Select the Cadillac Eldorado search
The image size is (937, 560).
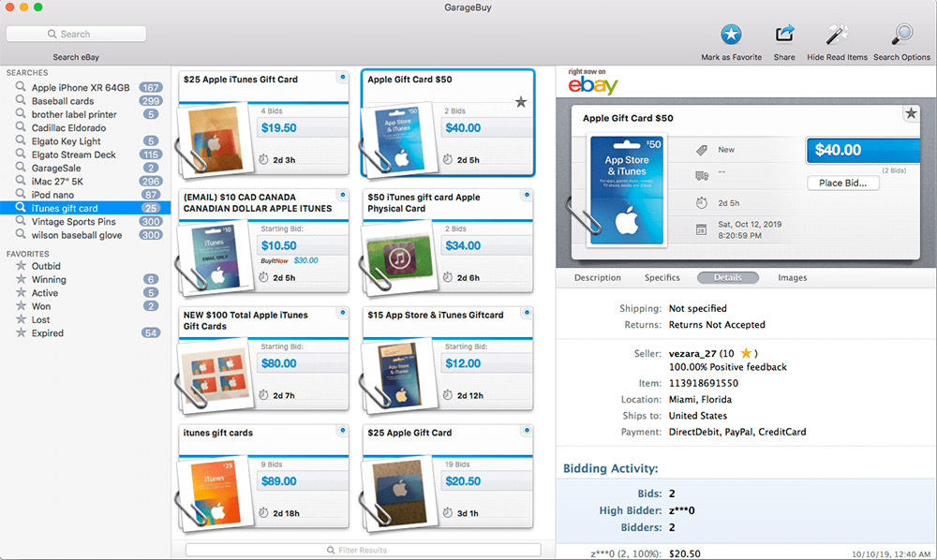tap(85, 127)
